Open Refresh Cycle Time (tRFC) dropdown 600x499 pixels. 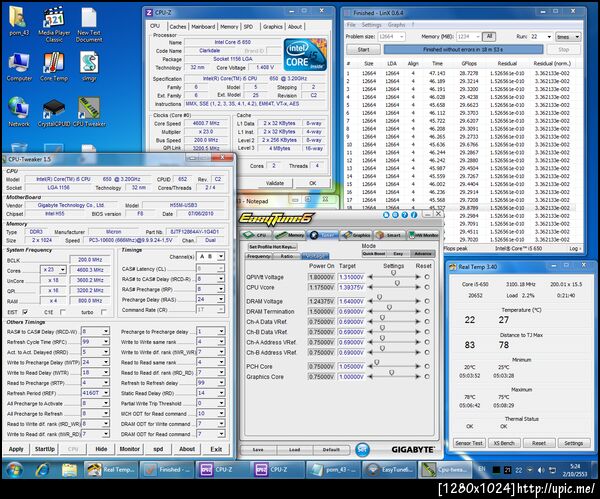[x=106, y=341]
